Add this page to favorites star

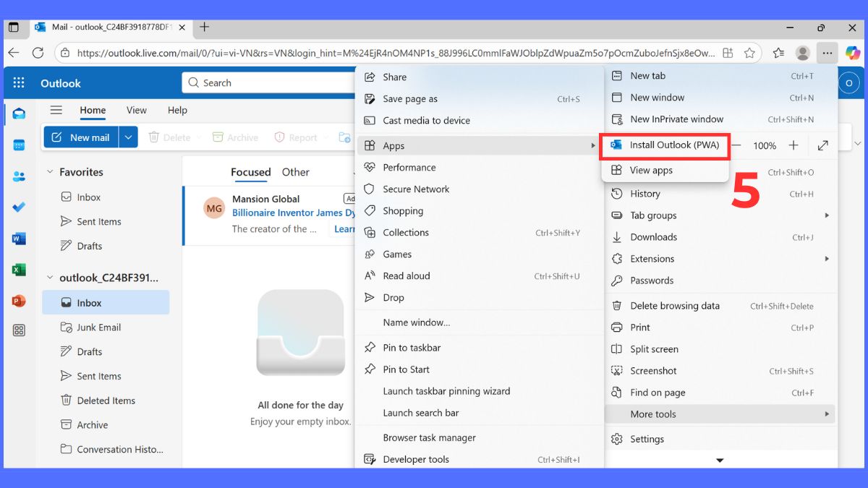(750, 53)
